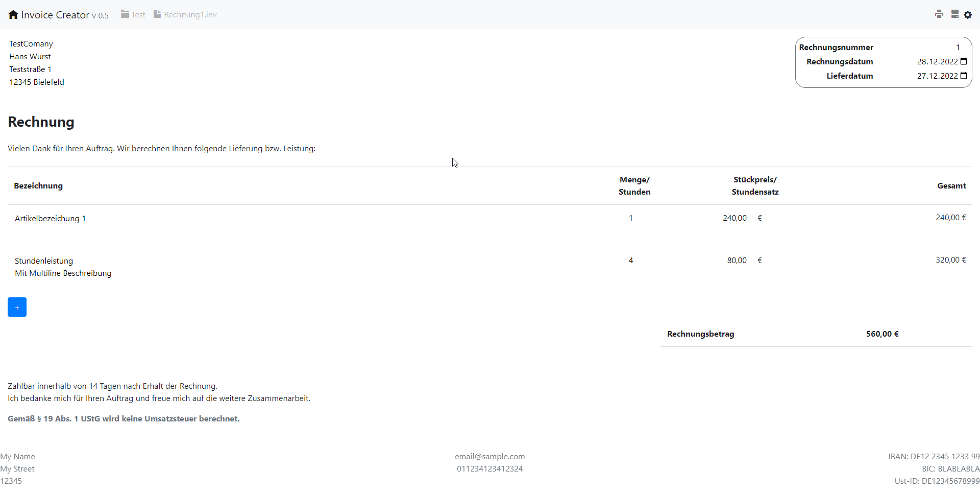980x495 pixels.
Task: Click the folder icon next to Test
Action: point(125,14)
